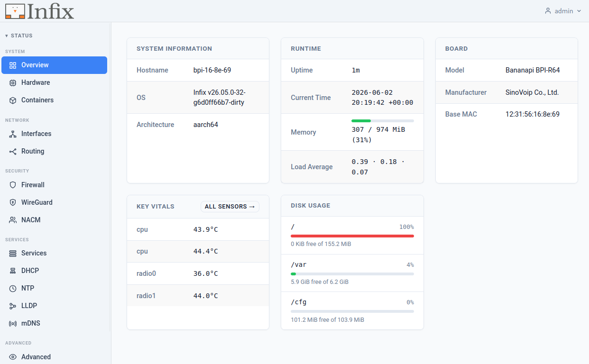Click the admin username label
Screen dimensions: 589x364
pos(564,11)
